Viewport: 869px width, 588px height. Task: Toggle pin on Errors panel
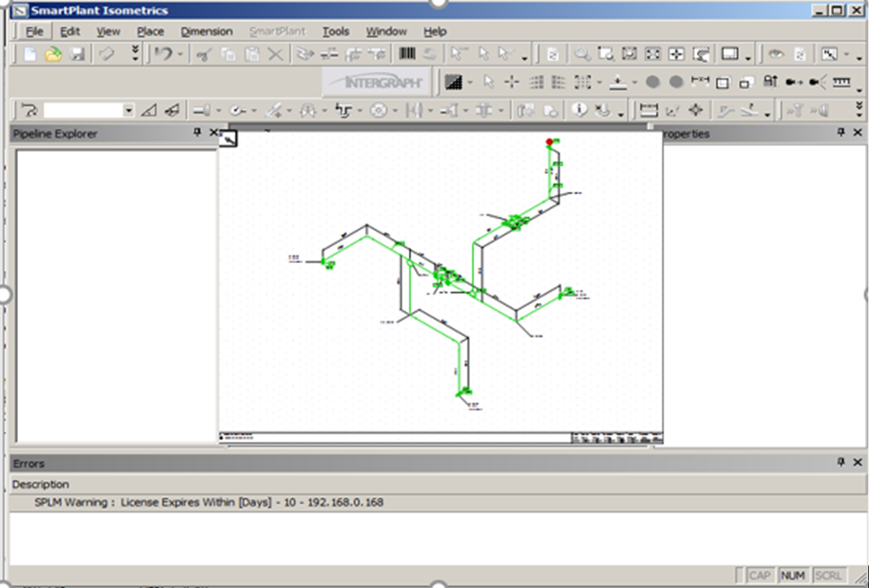841,462
